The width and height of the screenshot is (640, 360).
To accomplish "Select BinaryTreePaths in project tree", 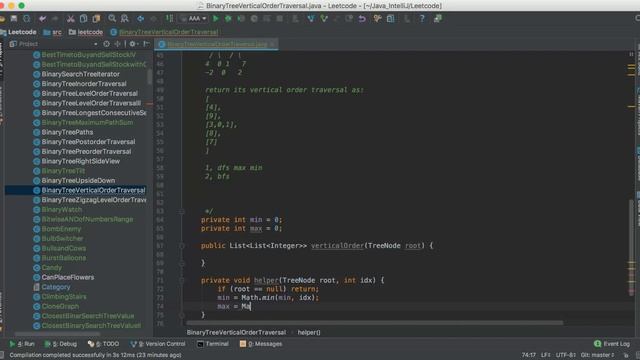I will pyautogui.click(x=67, y=132).
